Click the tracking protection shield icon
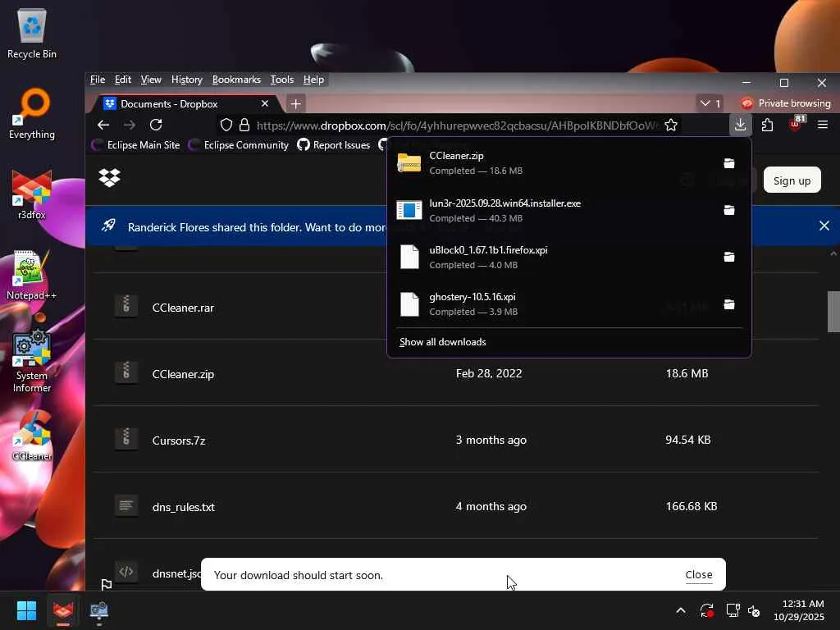Viewport: 840px width, 630px height. (x=226, y=125)
